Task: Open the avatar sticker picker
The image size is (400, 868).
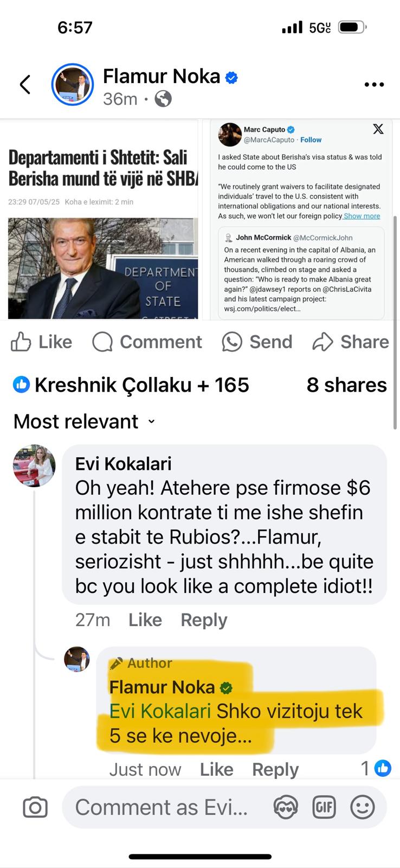Action: point(286,807)
